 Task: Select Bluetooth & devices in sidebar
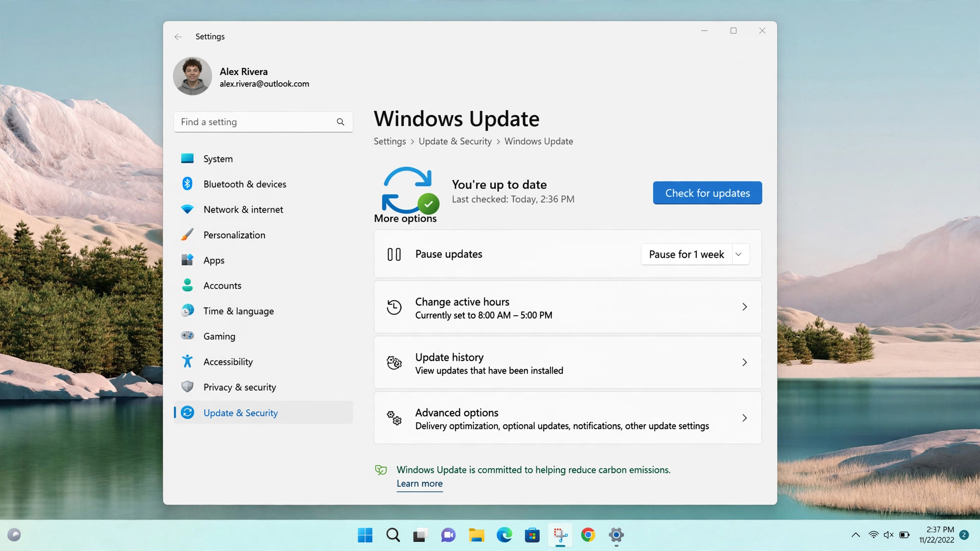pyautogui.click(x=263, y=184)
